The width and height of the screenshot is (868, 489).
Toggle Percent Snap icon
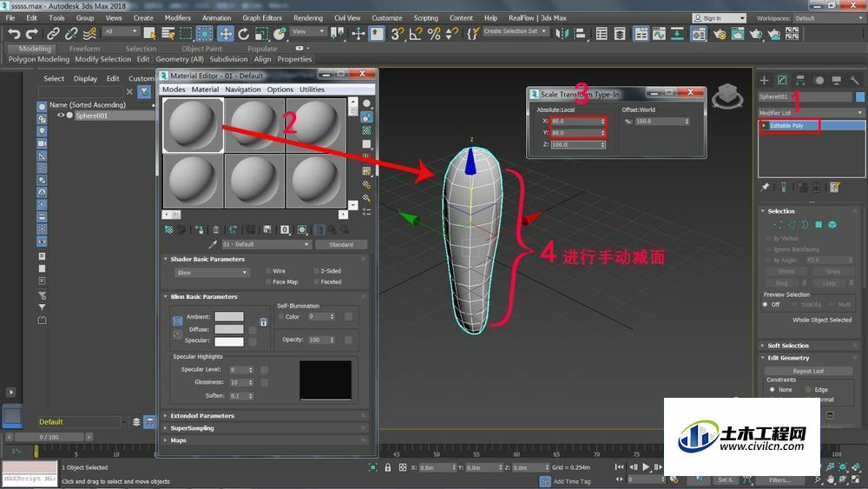[x=434, y=34]
